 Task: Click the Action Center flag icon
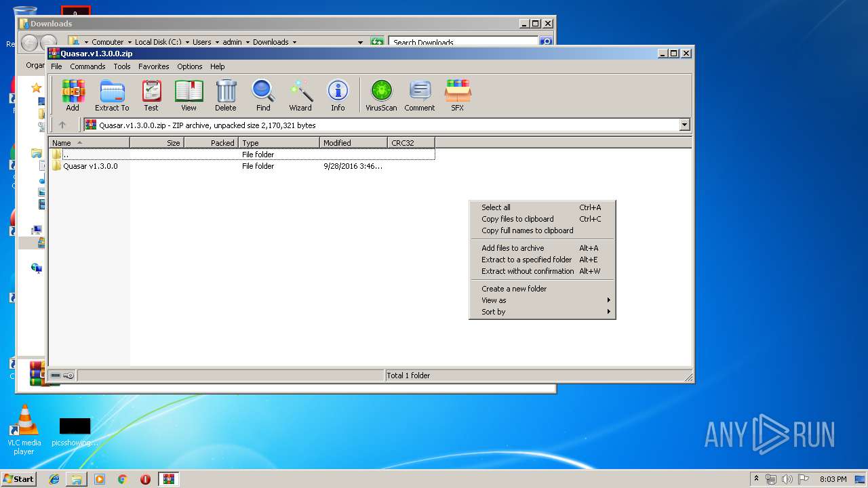804,479
